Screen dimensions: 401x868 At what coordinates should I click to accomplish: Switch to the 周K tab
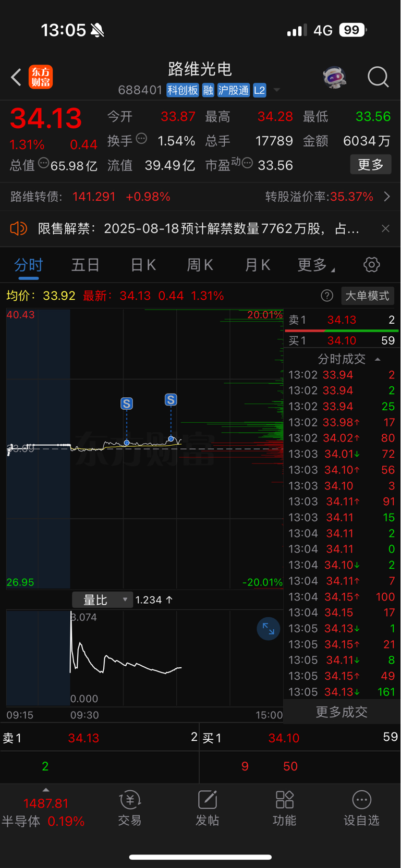pyautogui.click(x=200, y=265)
